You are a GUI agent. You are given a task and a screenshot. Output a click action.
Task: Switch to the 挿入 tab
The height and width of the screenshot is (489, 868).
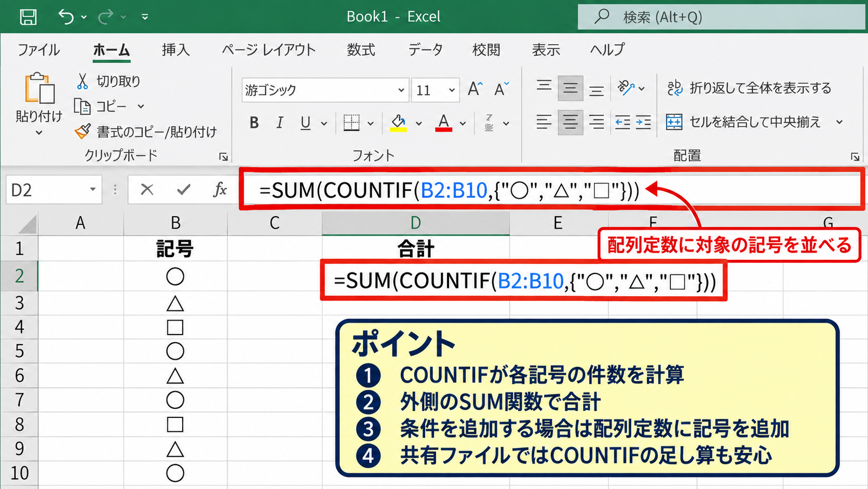pos(175,50)
